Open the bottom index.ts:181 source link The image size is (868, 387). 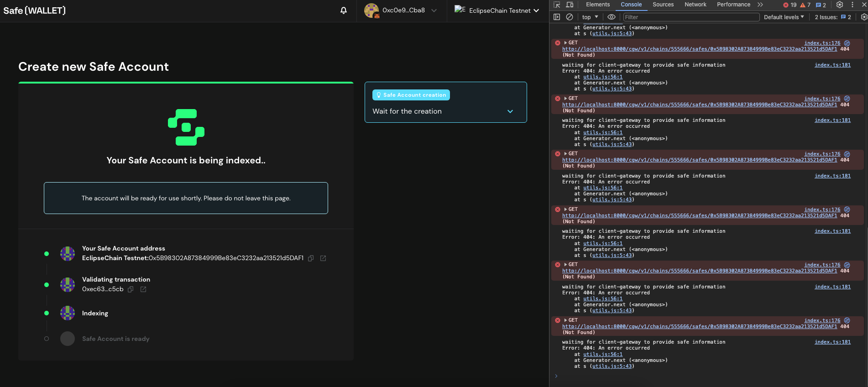832,342
